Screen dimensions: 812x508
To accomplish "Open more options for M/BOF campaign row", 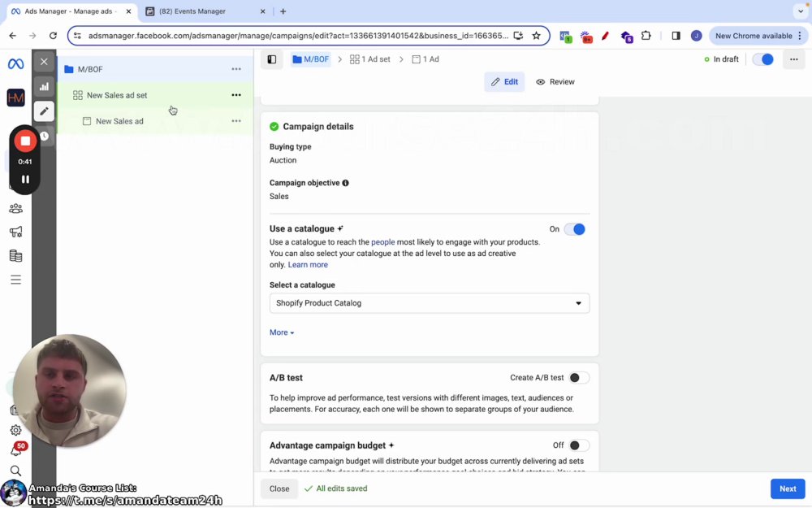I will pos(236,69).
